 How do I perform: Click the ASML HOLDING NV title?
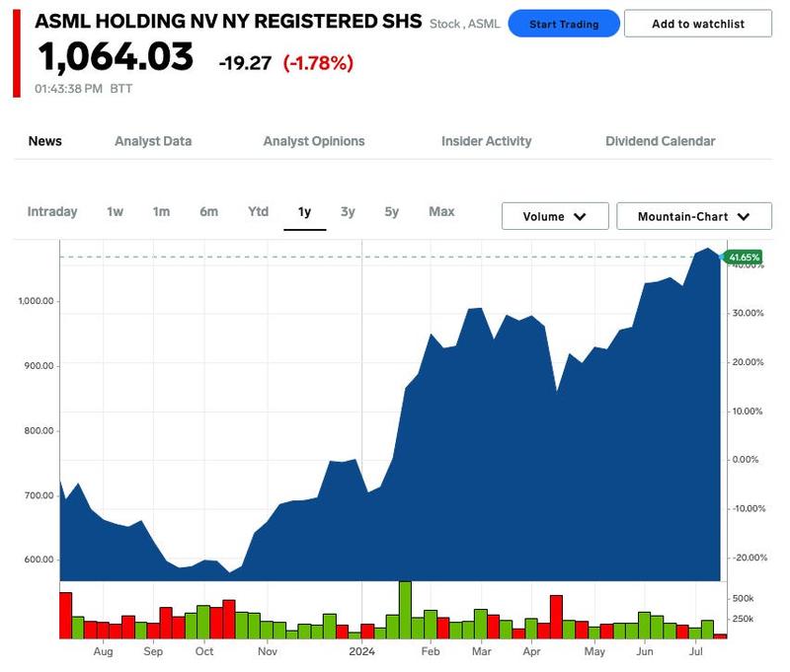[x=228, y=22]
